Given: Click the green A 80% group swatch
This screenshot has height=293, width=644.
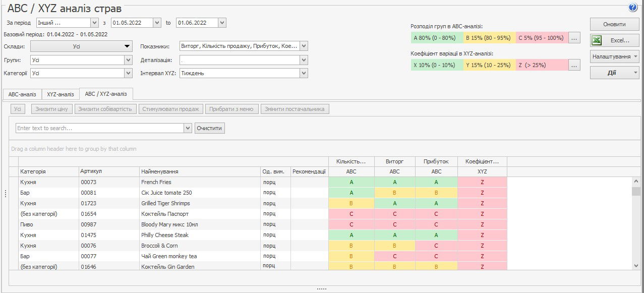Looking at the screenshot, I should (x=437, y=38).
